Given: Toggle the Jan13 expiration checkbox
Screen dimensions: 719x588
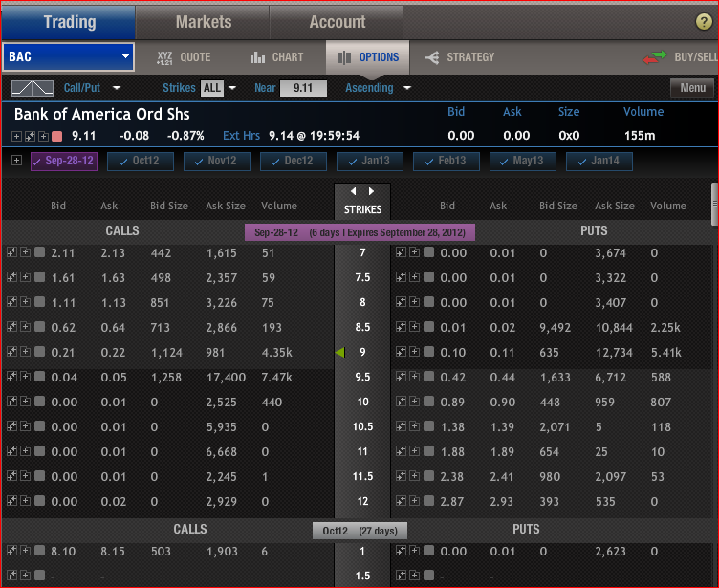Looking at the screenshot, I should (x=370, y=161).
